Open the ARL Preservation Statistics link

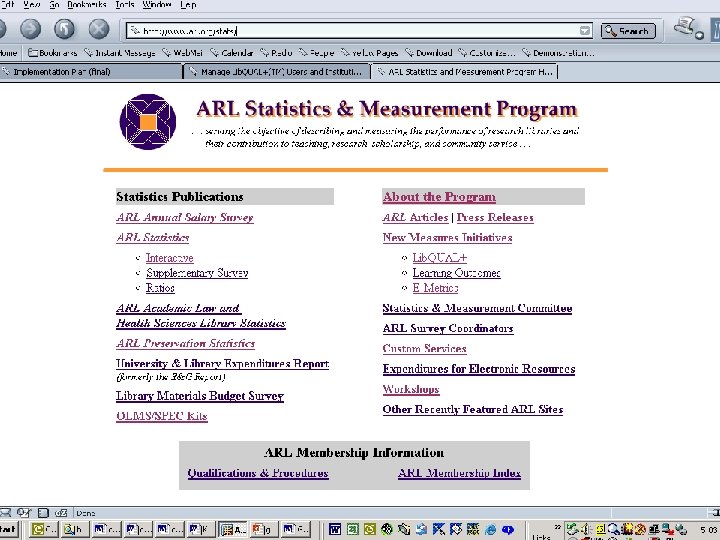[186, 343]
